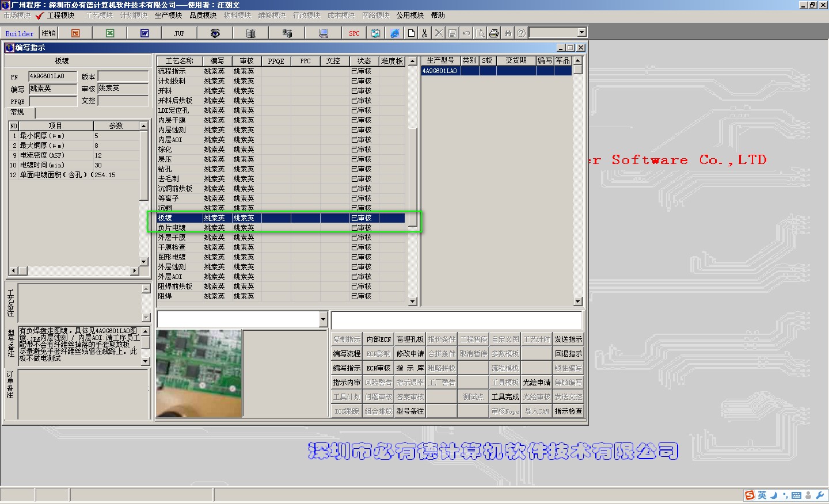Toggle the 英 language indicator in tray
Image resolution: width=829 pixels, height=504 pixels.
[762, 495]
